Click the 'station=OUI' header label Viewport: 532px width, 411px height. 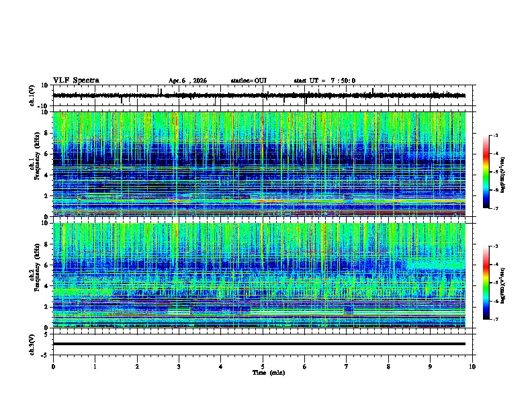(x=249, y=81)
